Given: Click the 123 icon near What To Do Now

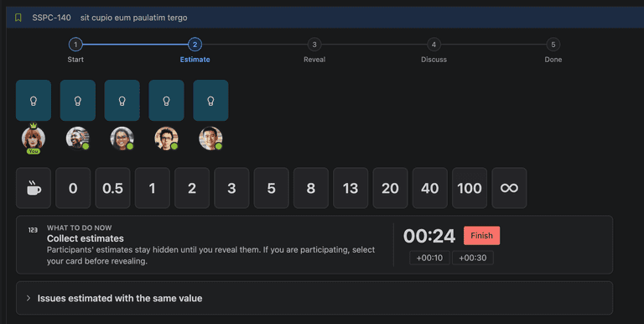Looking at the screenshot, I should (33, 230).
